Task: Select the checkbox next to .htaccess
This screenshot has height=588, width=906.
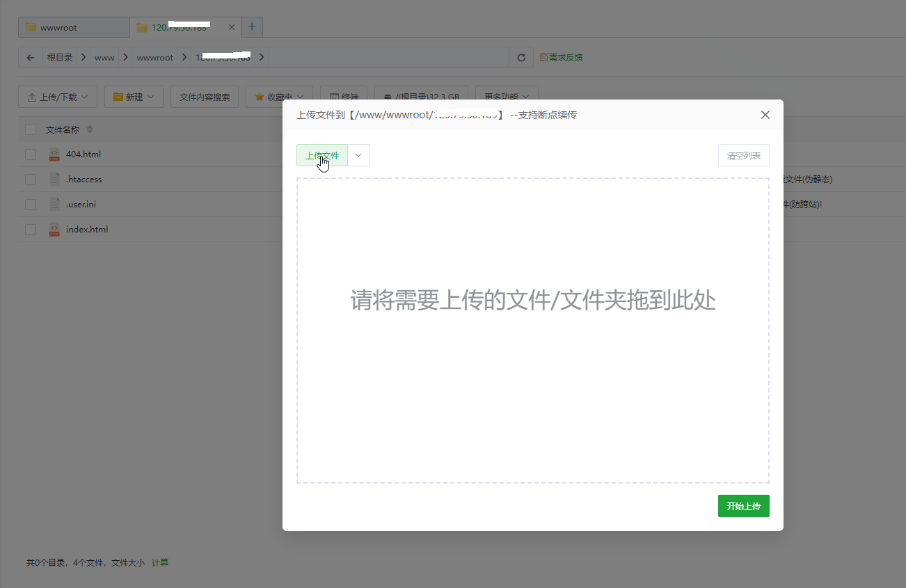Action: (30, 179)
